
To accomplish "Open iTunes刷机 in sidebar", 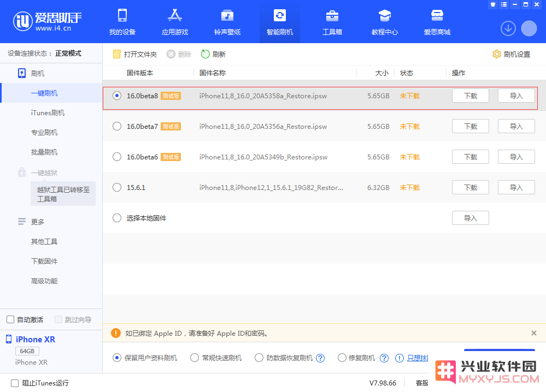I will coord(48,112).
